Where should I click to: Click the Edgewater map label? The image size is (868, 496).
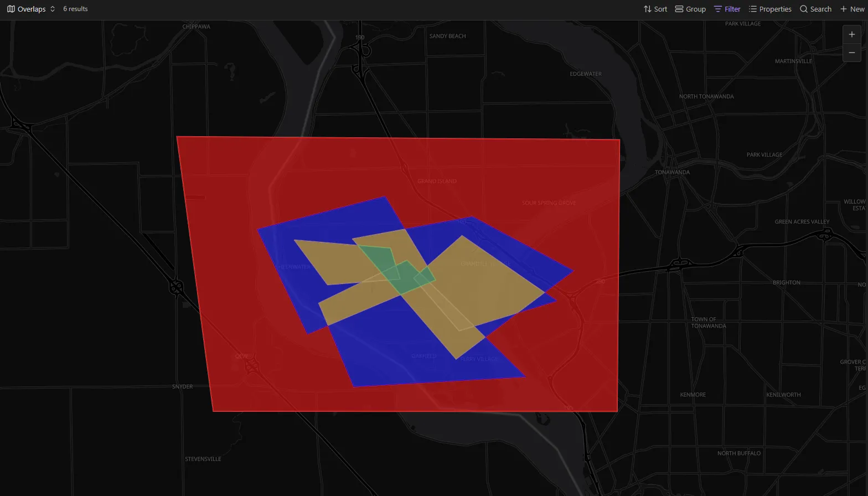pos(586,74)
